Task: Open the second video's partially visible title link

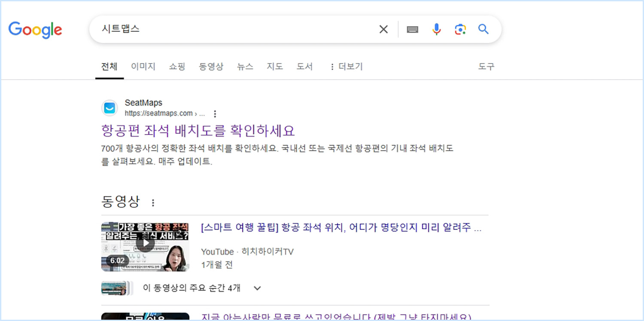Action: 336,317
